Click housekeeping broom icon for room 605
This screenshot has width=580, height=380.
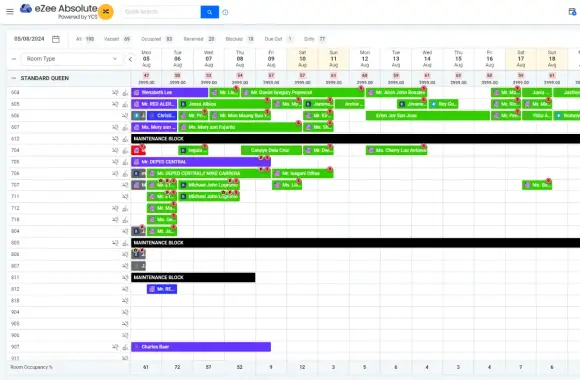click(x=125, y=104)
